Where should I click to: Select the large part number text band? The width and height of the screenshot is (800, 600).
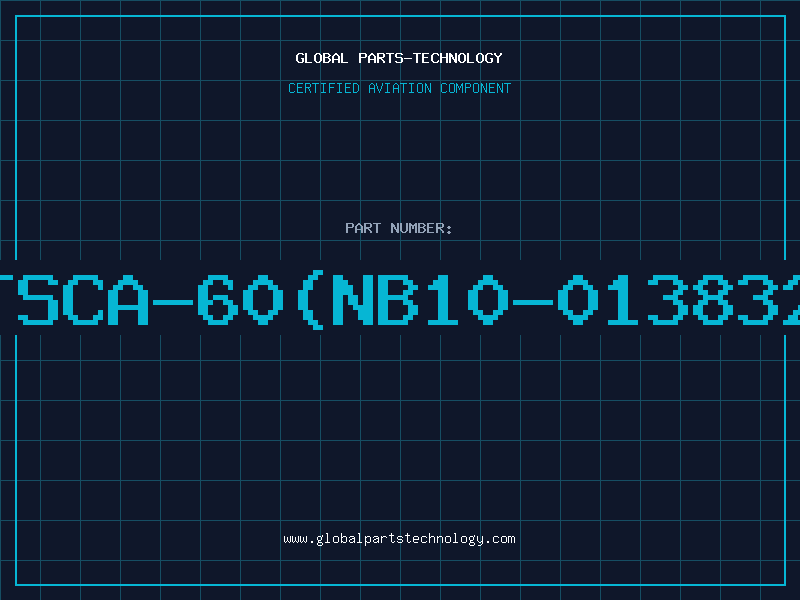400,297
